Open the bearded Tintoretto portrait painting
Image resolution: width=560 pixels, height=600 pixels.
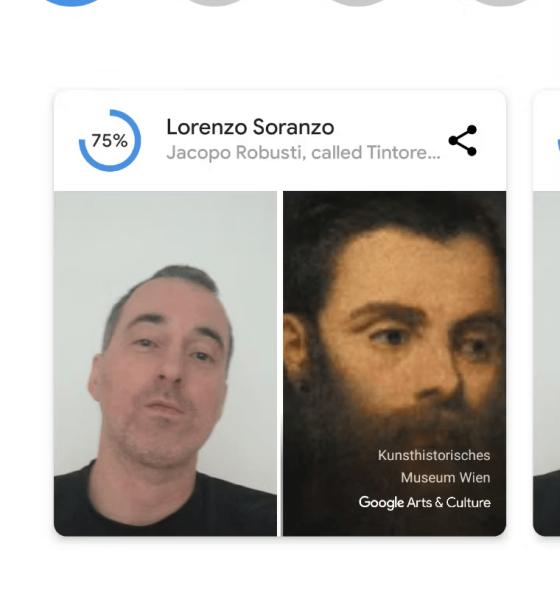(394, 364)
